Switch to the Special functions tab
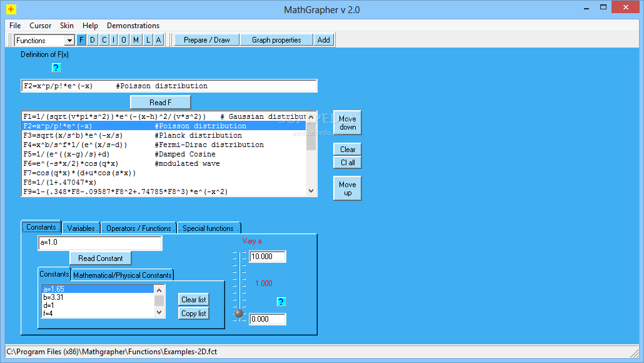This screenshot has height=363, width=644. click(209, 228)
